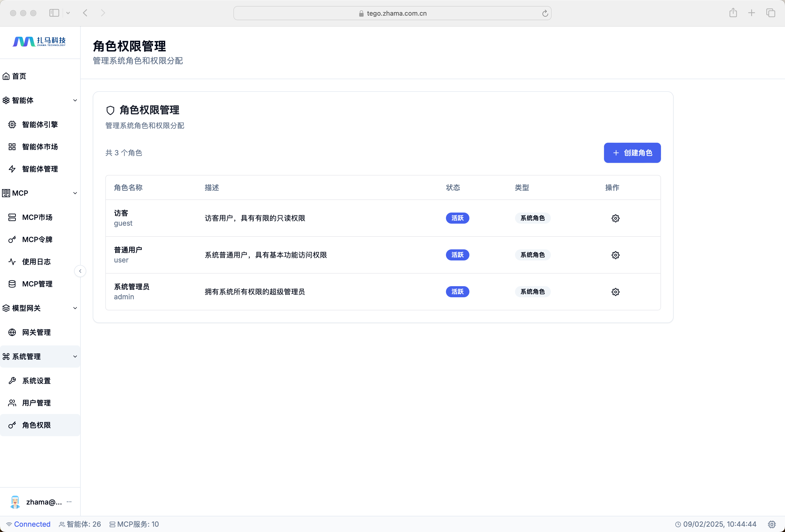Screen dimensions: 785x532
Task: Collapse the 智能体 menu group
Action: (75, 100)
